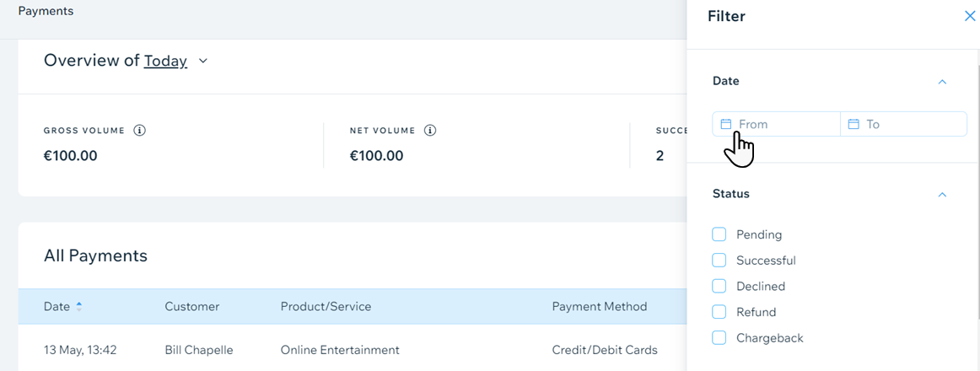Collapse the Date filter section
The width and height of the screenshot is (980, 371).
943,81
